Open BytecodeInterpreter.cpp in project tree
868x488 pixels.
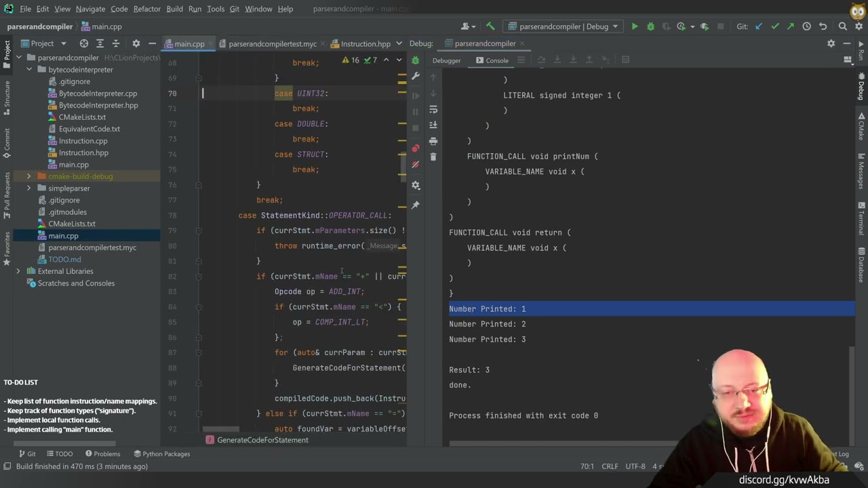98,94
